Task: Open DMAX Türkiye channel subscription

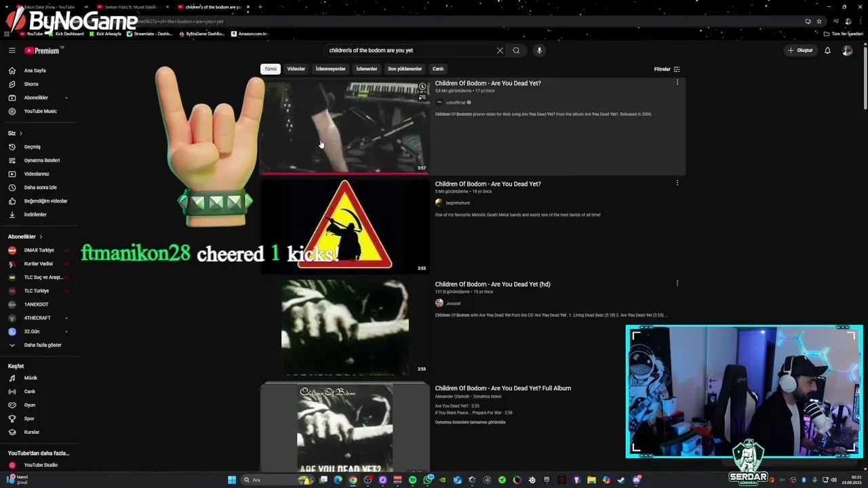Action: (39, 250)
